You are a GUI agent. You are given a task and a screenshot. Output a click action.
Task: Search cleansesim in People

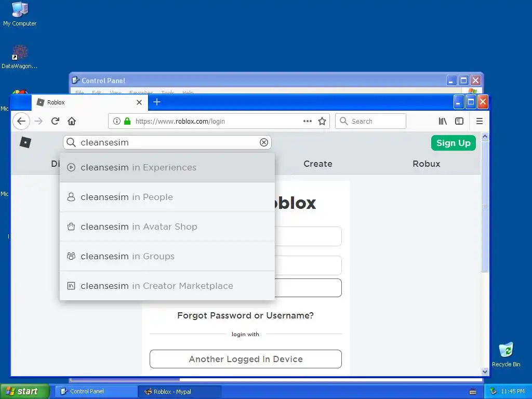pos(167,197)
